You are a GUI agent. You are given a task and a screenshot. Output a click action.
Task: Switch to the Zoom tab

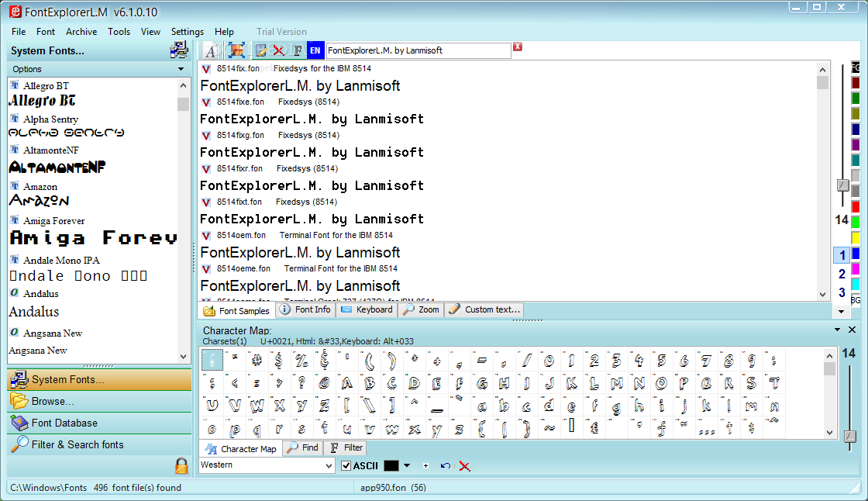point(422,309)
